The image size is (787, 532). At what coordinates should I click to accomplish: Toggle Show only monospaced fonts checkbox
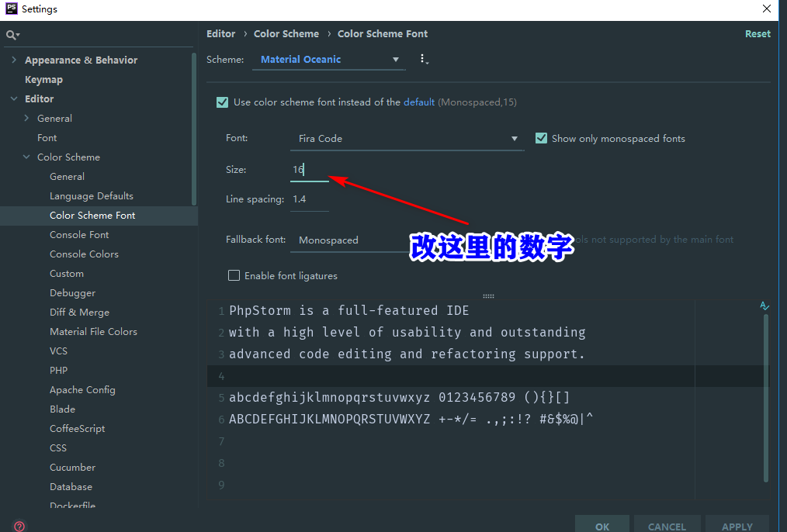(x=541, y=138)
